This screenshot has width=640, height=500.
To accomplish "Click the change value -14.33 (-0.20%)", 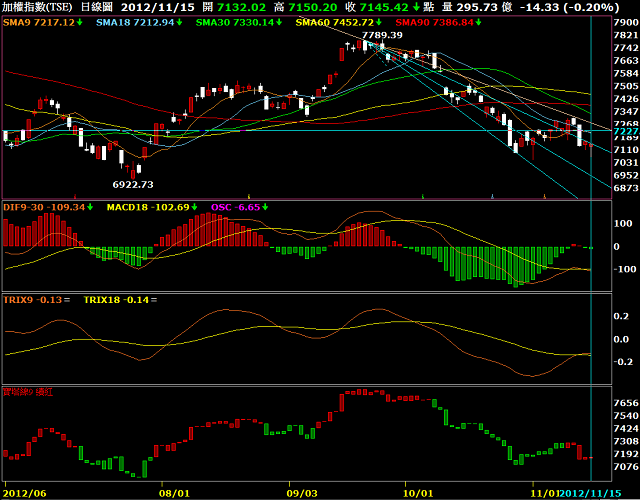I will [x=571, y=7].
